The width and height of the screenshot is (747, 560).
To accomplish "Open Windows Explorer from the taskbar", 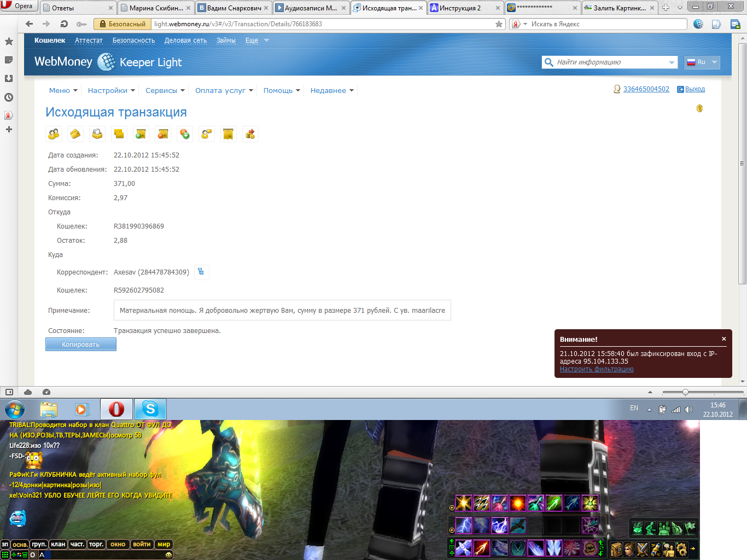I will coord(49,409).
